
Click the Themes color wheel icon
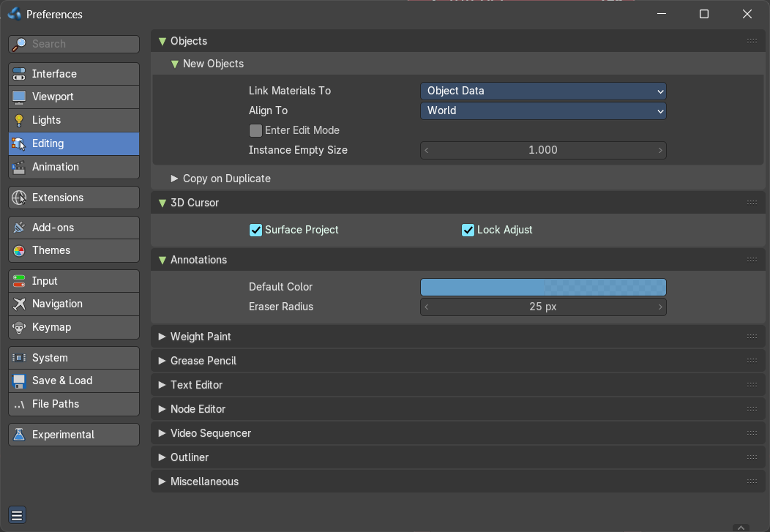coord(19,251)
